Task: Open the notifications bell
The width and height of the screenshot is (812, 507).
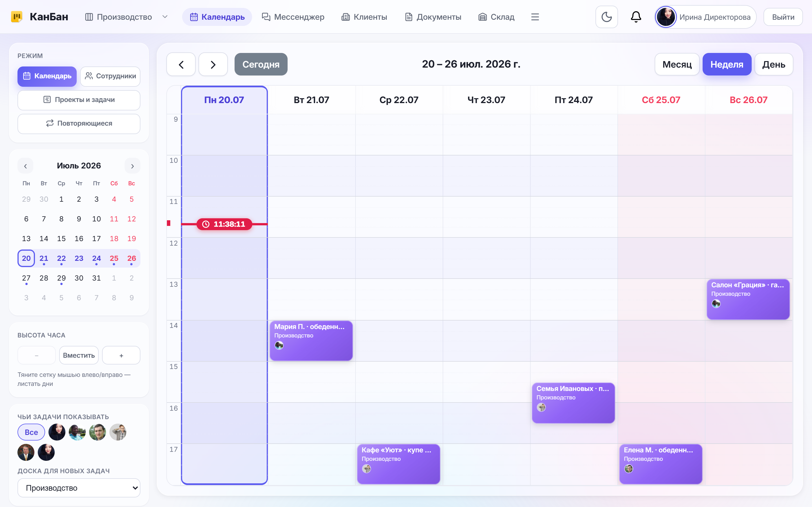Action: coord(636,17)
